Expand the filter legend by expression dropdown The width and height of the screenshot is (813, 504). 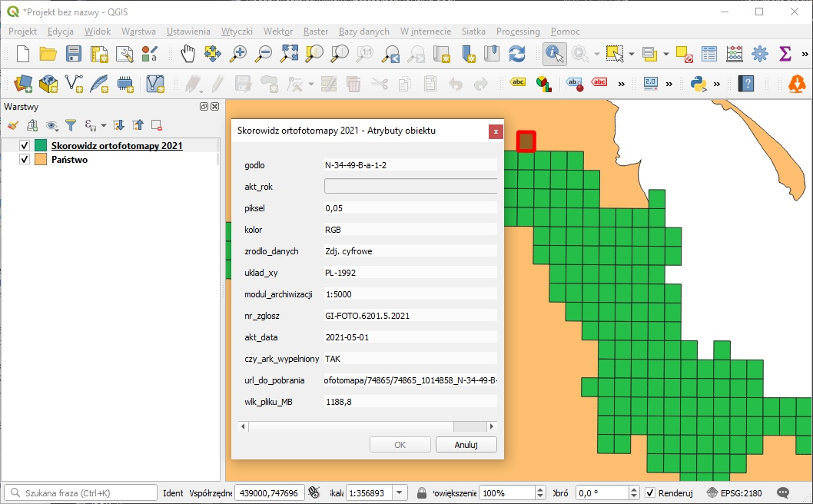tap(103, 126)
